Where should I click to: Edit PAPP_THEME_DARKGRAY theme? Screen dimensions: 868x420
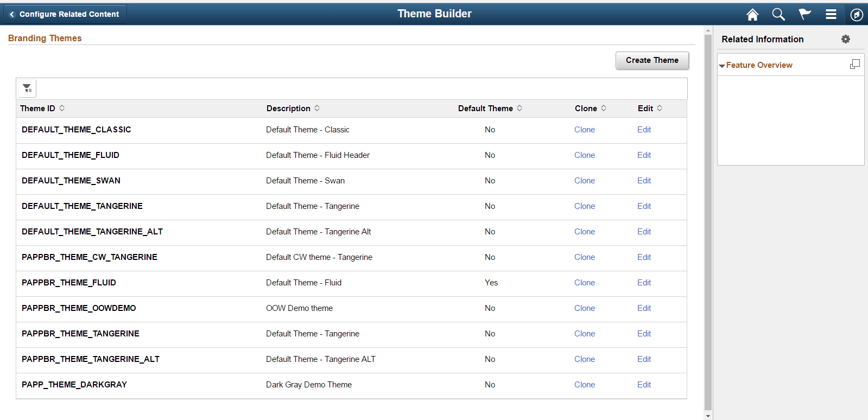click(644, 385)
